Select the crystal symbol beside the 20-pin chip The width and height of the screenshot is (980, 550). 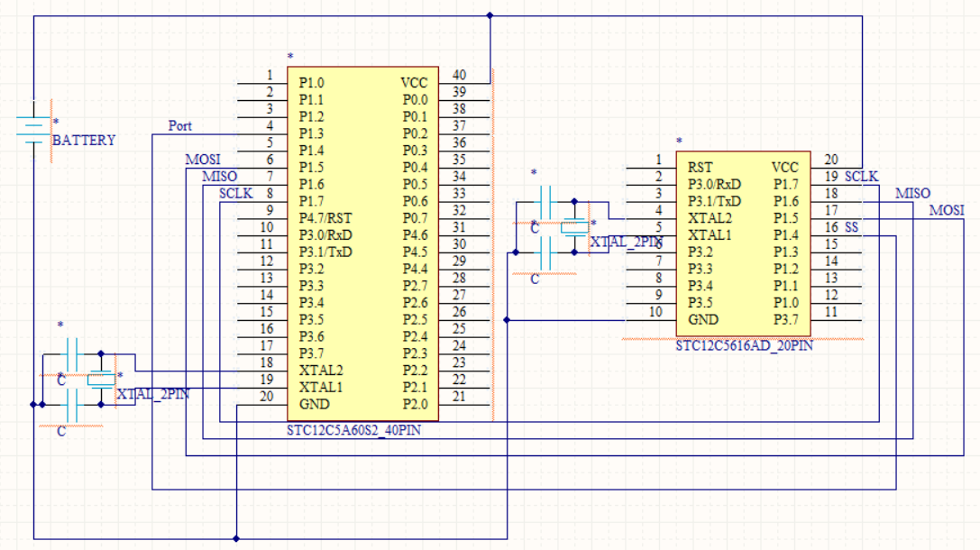(x=574, y=227)
